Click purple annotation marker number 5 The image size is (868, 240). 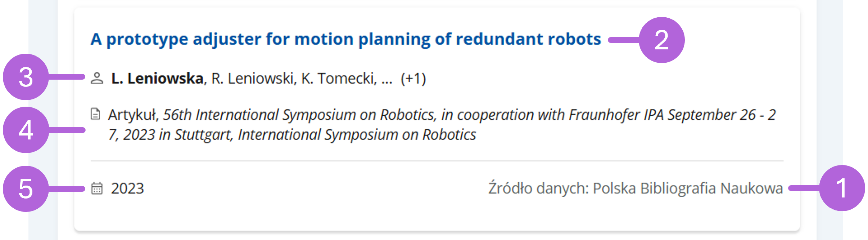click(x=26, y=189)
